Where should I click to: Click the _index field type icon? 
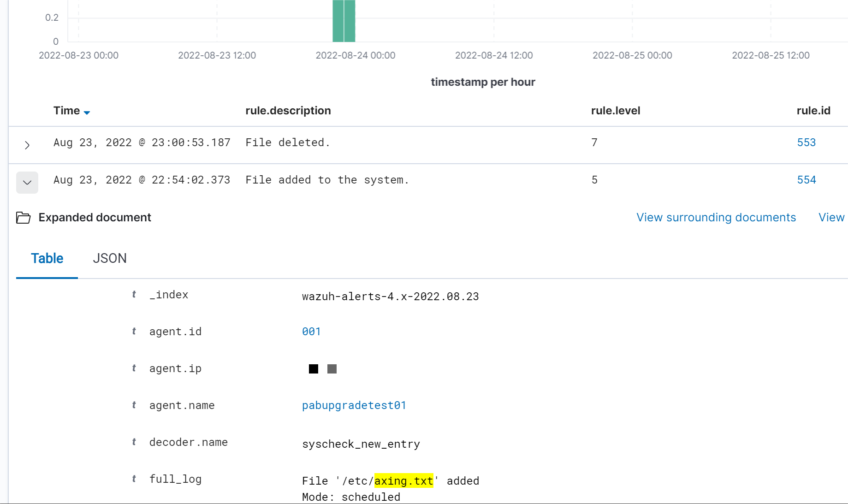pos(134,294)
